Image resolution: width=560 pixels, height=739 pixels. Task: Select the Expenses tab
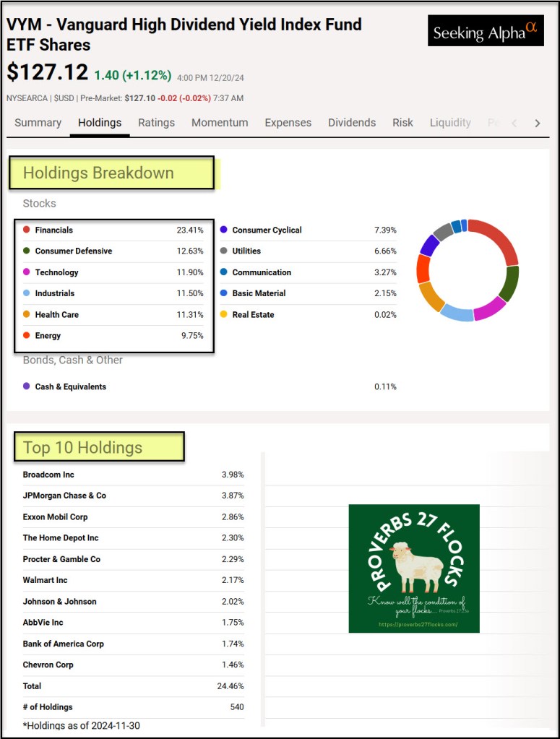(x=288, y=123)
